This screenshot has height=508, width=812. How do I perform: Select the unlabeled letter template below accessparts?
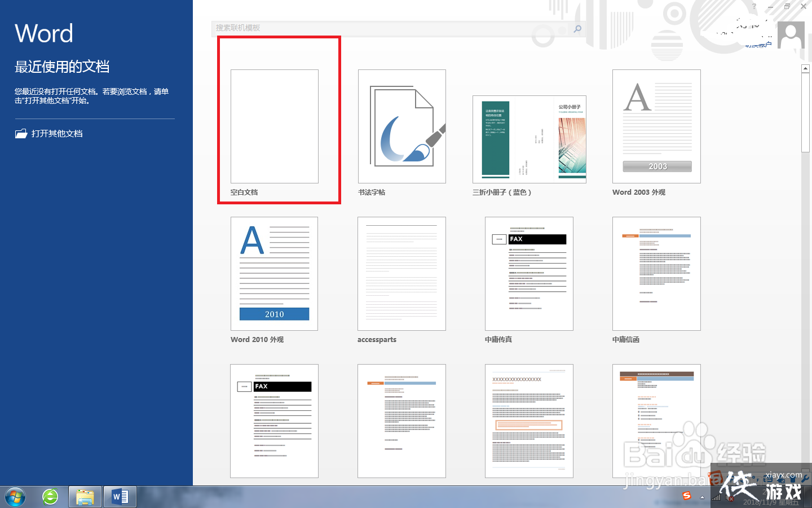(x=401, y=421)
